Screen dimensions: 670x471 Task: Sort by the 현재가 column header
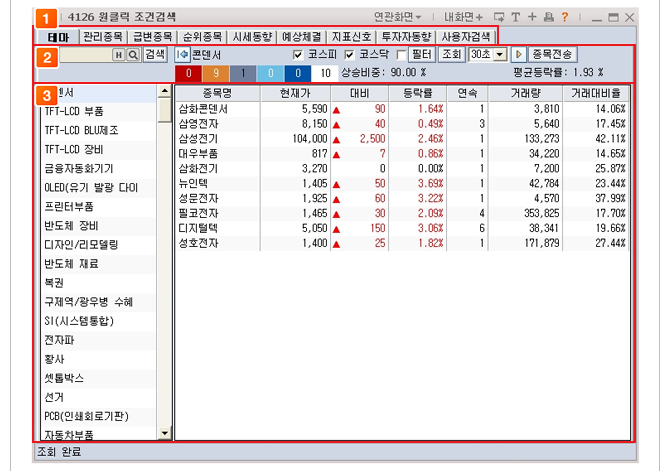(x=295, y=93)
